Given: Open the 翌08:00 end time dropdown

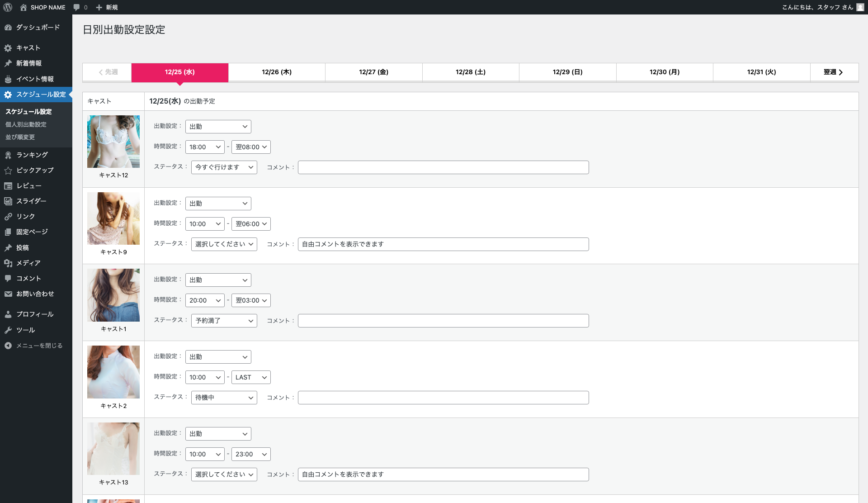Looking at the screenshot, I should pyautogui.click(x=251, y=147).
